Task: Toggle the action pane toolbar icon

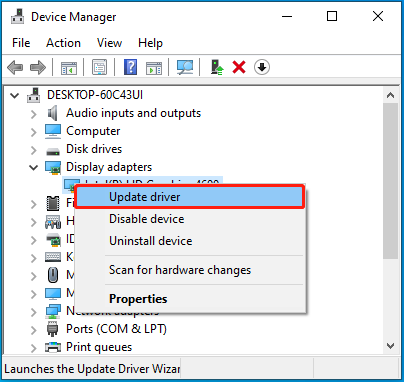Action: (154, 68)
